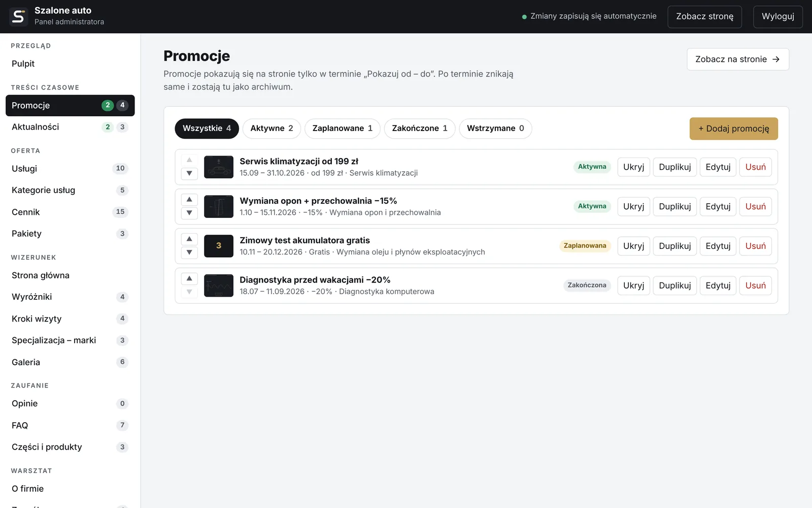Select Opinie in the sidebar

tap(70, 403)
